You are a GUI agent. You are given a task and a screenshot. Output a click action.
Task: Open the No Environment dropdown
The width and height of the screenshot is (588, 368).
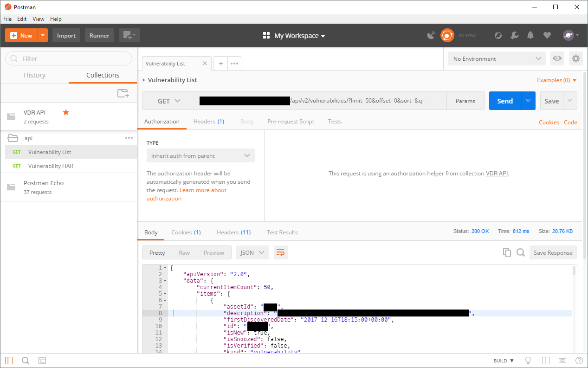(497, 58)
